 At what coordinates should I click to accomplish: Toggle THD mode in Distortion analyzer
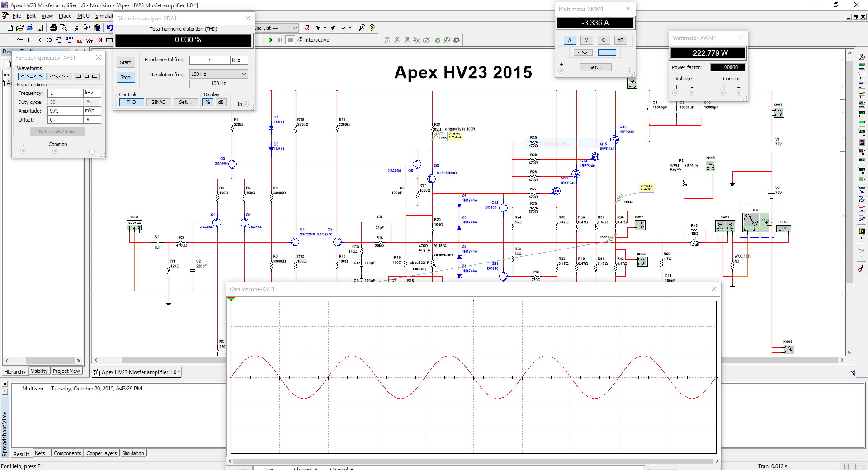[132, 102]
